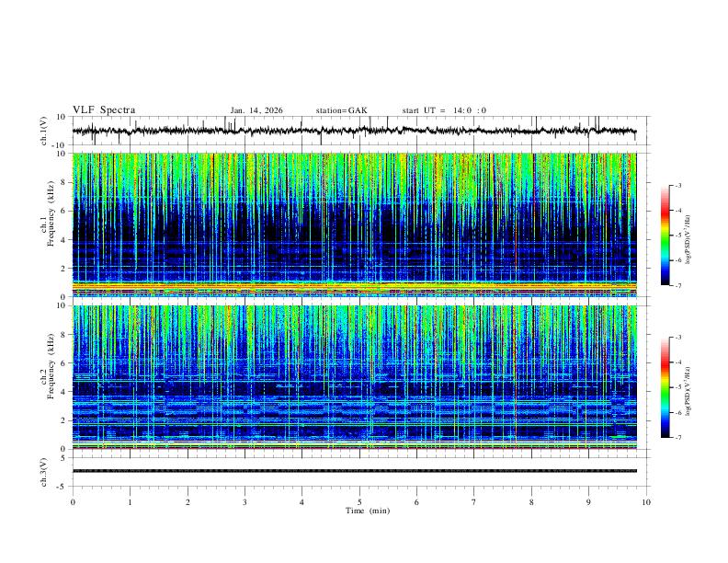The image size is (728, 563).
Task: Click the time axis tick label '0'
Action: coord(73,502)
